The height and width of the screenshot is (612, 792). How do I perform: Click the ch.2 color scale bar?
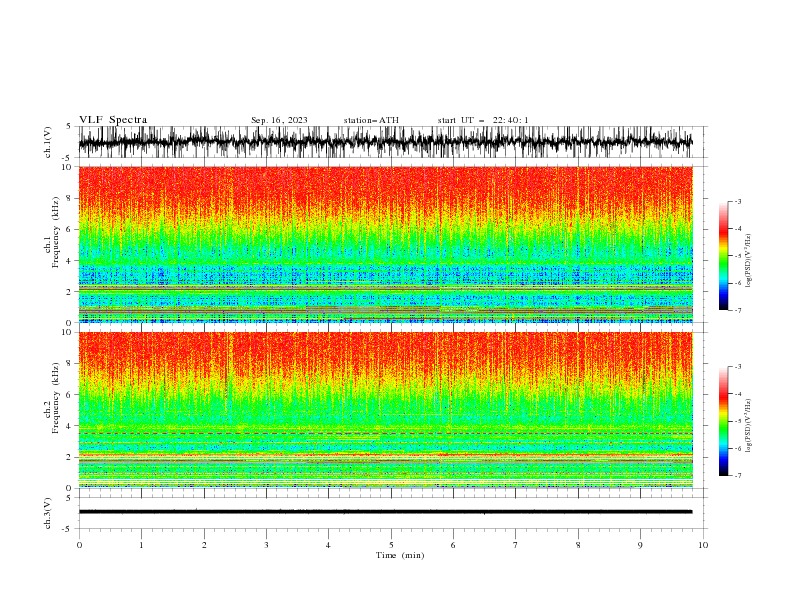tap(723, 421)
